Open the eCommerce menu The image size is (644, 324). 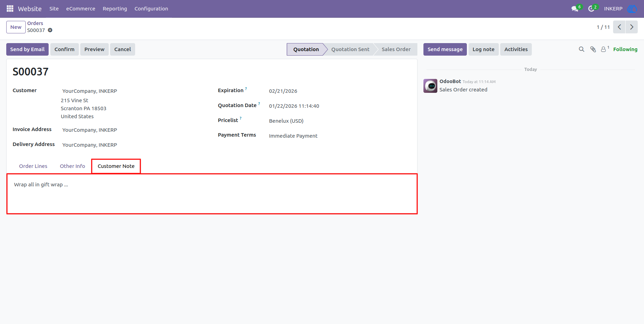point(81,9)
